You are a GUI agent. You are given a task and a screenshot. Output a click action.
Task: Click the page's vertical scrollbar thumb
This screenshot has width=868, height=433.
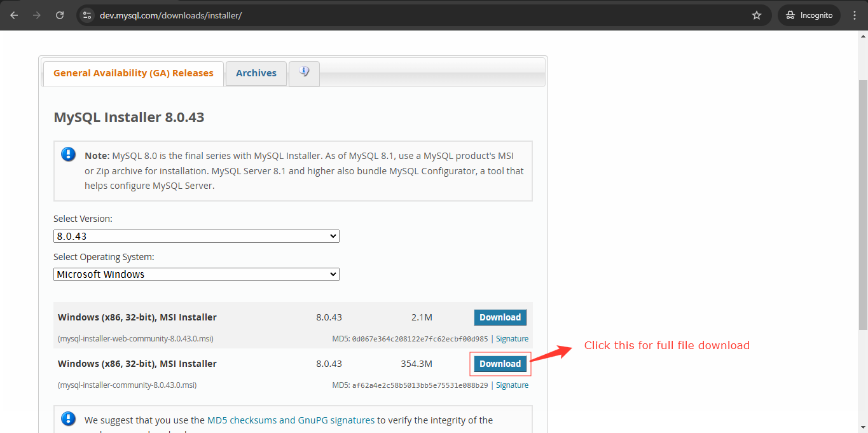pos(863,205)
